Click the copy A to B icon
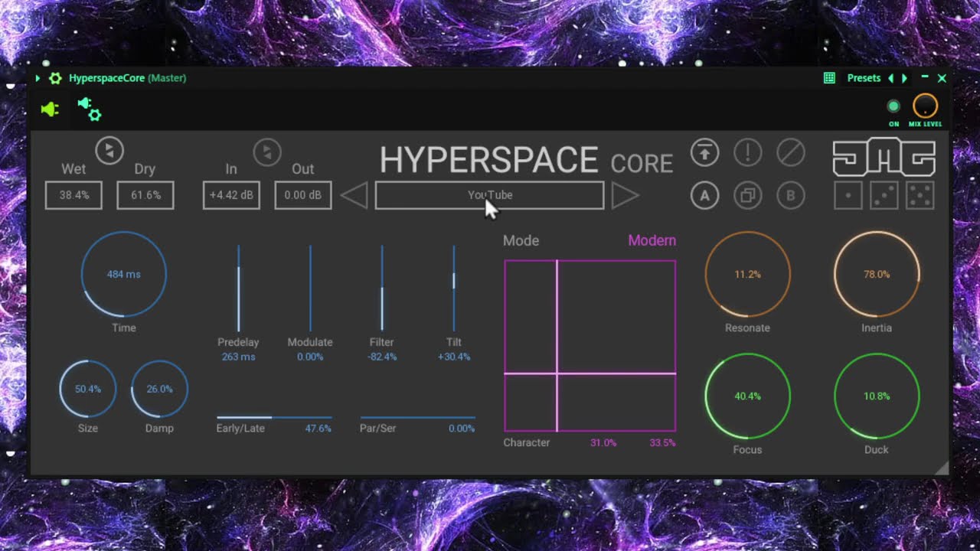The width and height of the screenshot is (980, 551). point(748,195)
